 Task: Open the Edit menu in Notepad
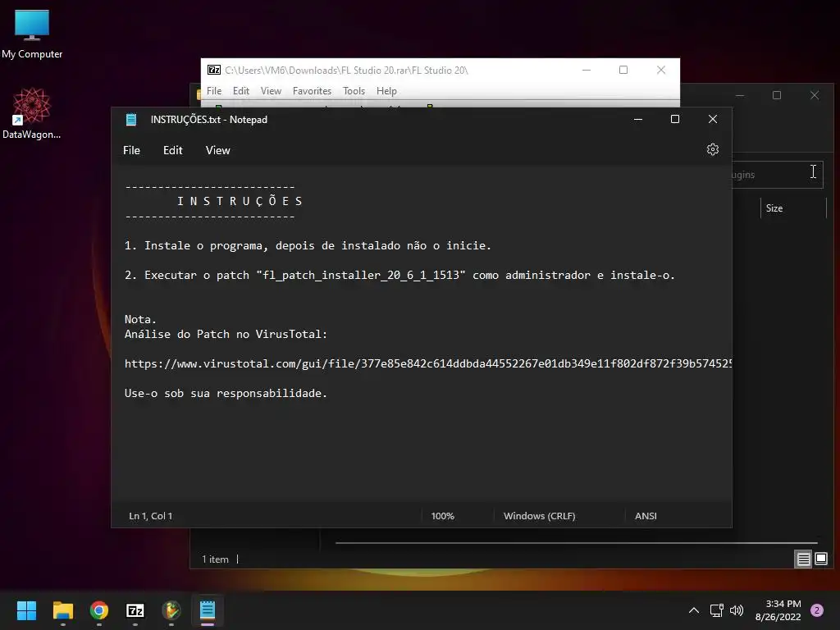[x=172, y=151]
